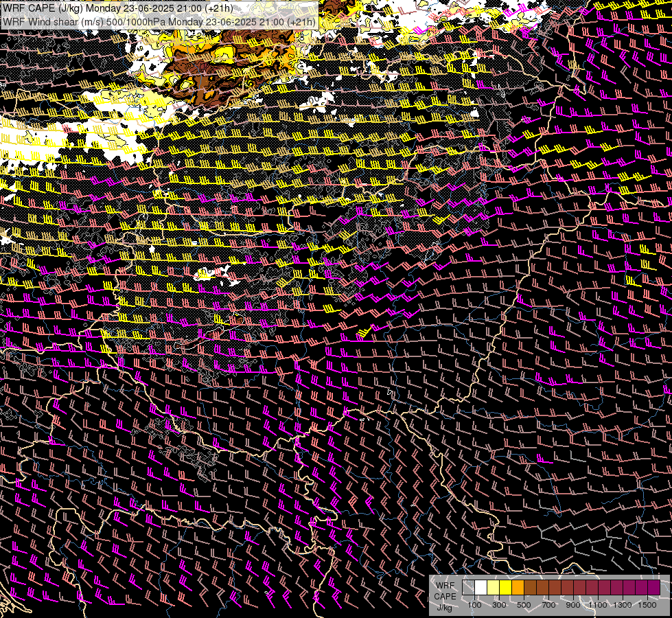Click the 'WRF CAPE (J/kg) Monday 23-06-2025' title line
The image size is (672, 618).
[118, 8]
